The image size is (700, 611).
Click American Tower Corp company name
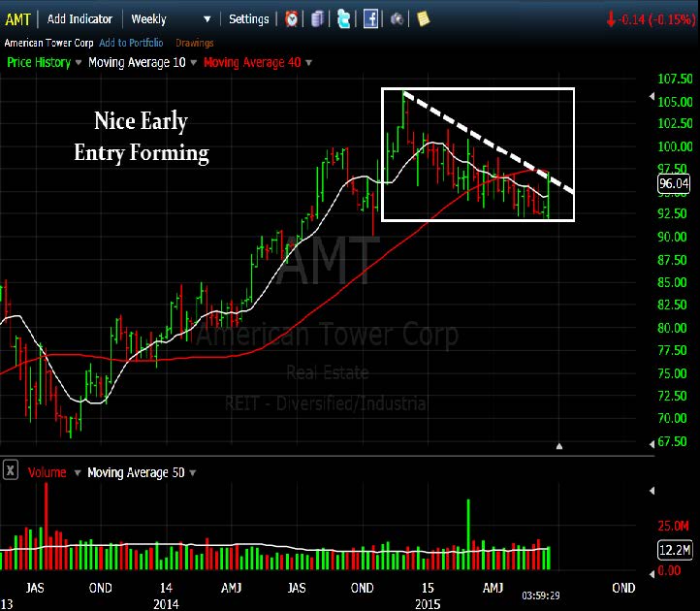coord(48,43)
